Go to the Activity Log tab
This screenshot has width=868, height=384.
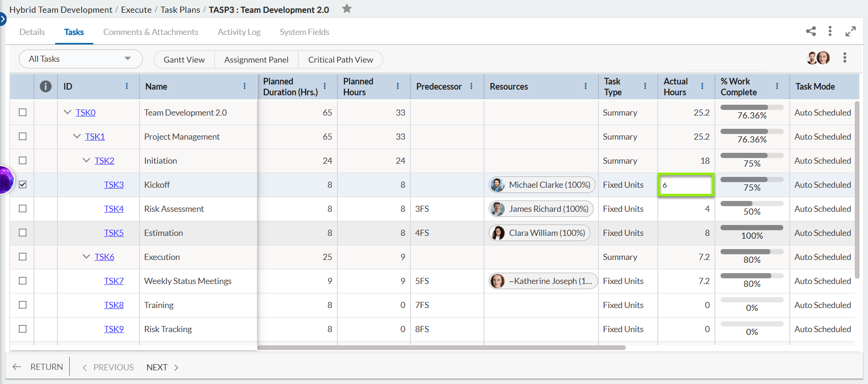point(239,32)
